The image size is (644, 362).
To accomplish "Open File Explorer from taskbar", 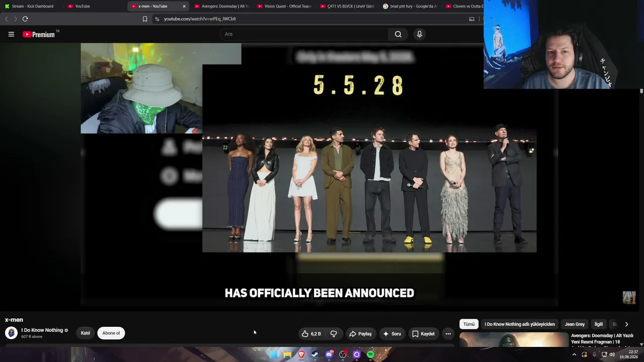I will click(x=287, y=354).
